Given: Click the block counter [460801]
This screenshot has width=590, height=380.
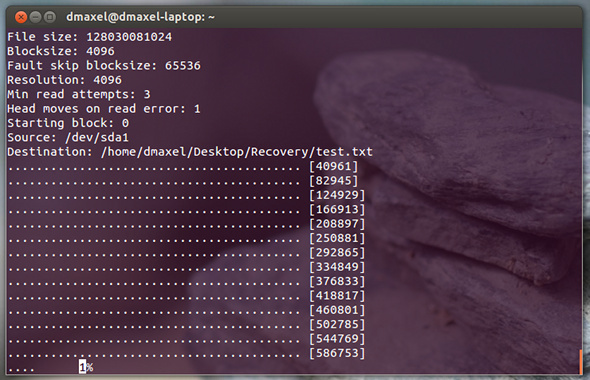Looking at the screenshot, I should (337, 310).
